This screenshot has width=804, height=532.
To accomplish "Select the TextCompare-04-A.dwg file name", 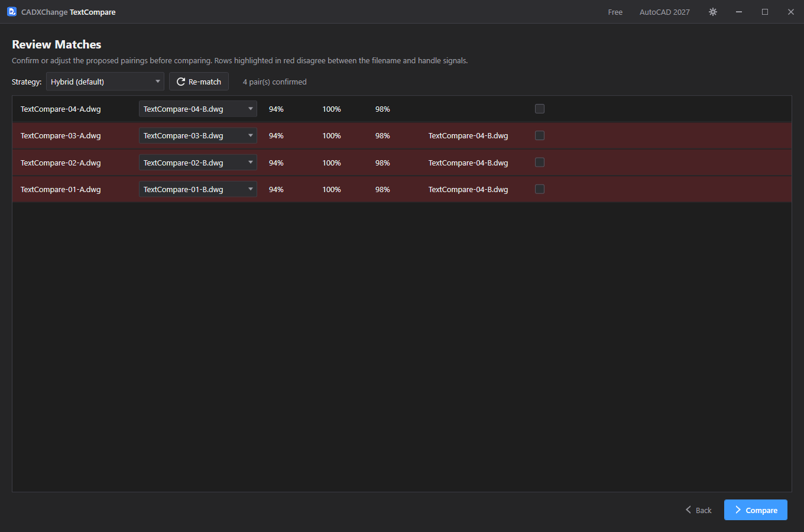I will point(61,109).
